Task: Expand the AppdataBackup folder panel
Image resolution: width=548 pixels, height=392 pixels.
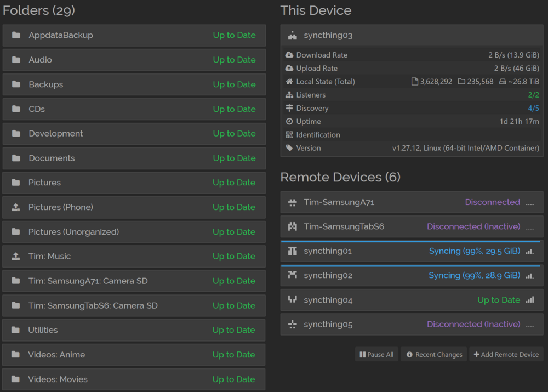Action: [x=134, y=35]
